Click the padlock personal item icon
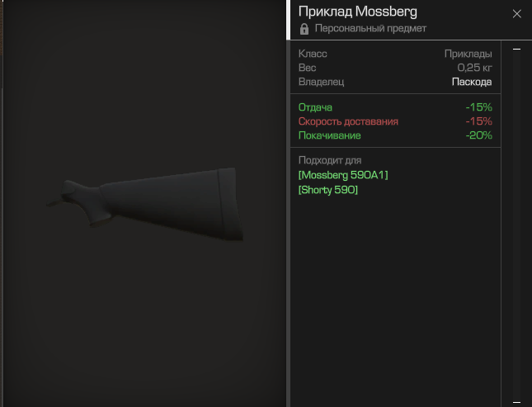Screen dimensions: 532x407 point(304,29)
